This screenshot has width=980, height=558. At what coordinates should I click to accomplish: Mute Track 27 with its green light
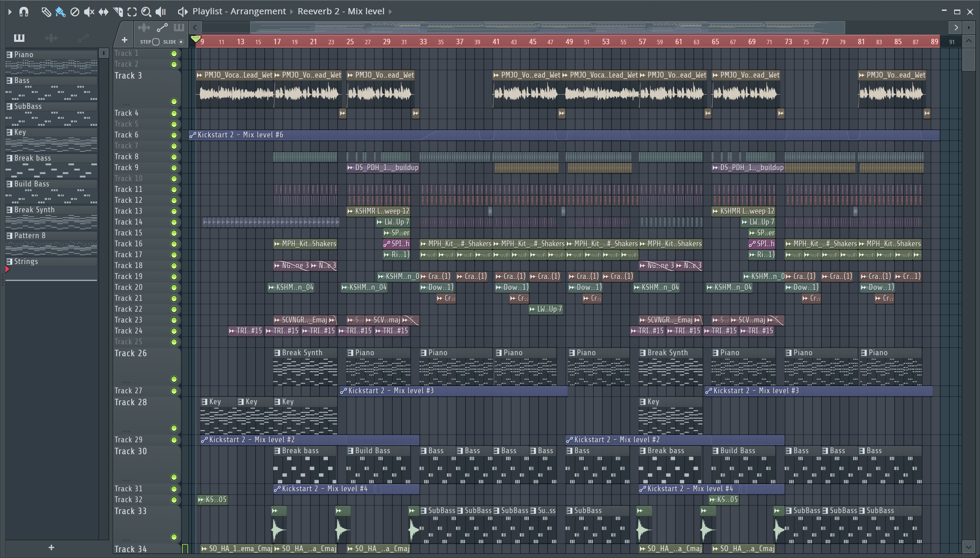coord(174,391)
